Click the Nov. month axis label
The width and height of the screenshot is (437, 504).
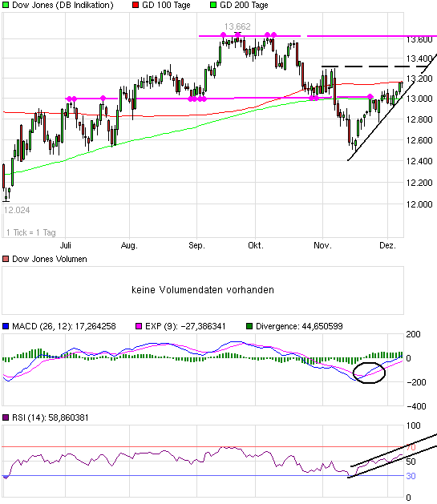tap(322, 245)
